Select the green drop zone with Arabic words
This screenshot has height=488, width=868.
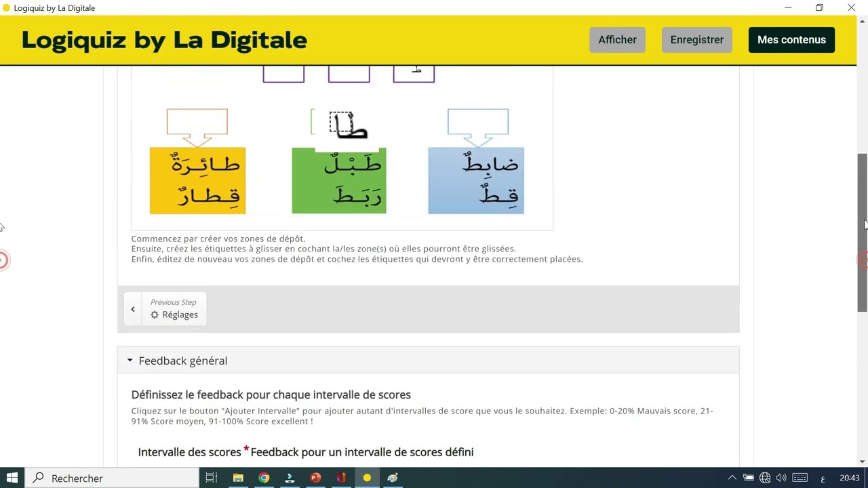pyautogui.click(x=339, y=180)
